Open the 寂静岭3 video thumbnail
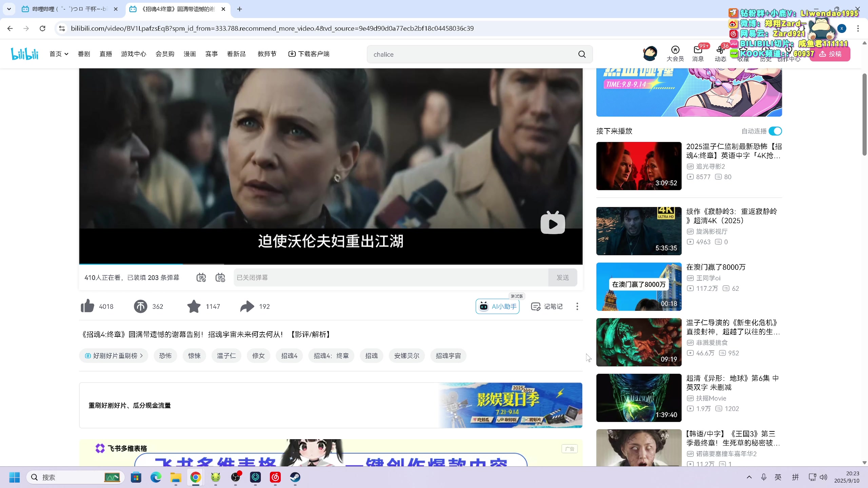This screenshot has width=868, height=488. coord(639,231)
